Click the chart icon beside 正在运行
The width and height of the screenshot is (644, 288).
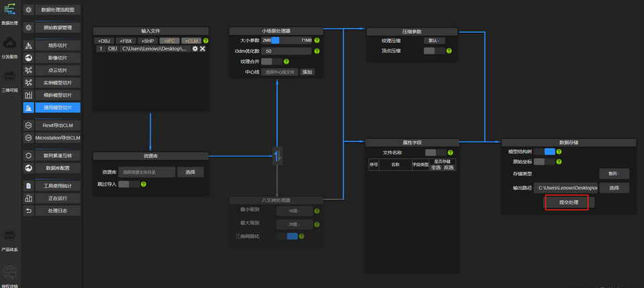point(28,199)
